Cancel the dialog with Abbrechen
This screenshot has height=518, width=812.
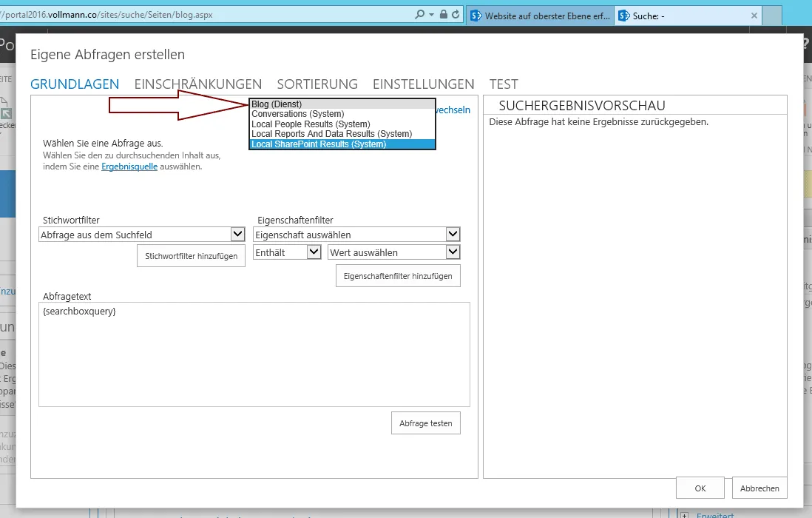point(759,488)
